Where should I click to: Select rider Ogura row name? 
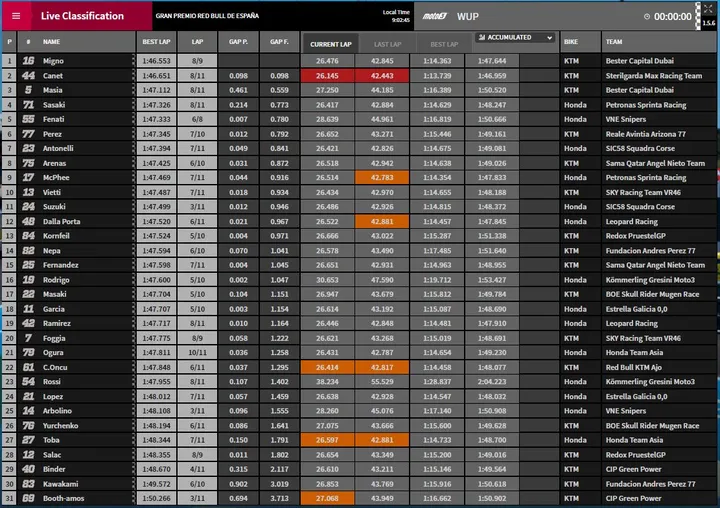click(x=53, y=352)
